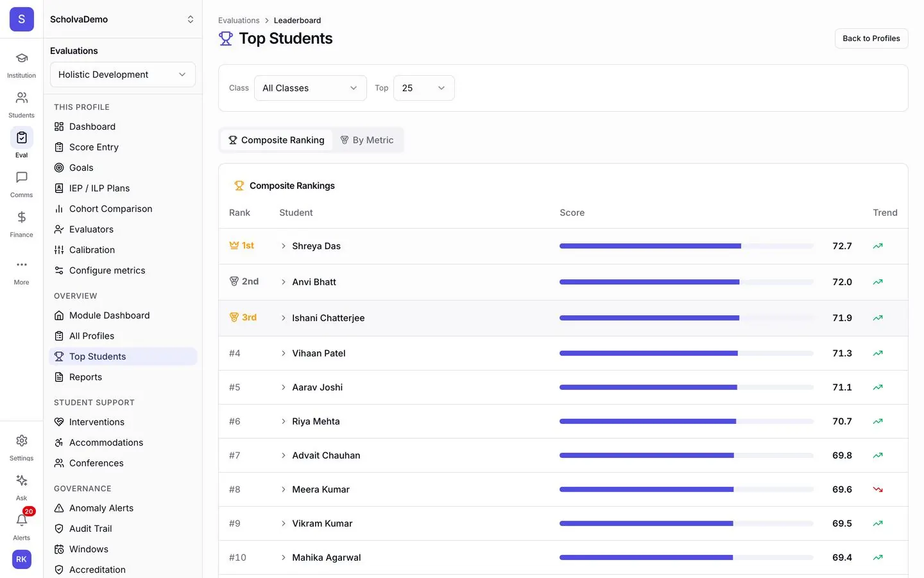
Task: Click the RK user avatar
Action: (x=21, y=559)
